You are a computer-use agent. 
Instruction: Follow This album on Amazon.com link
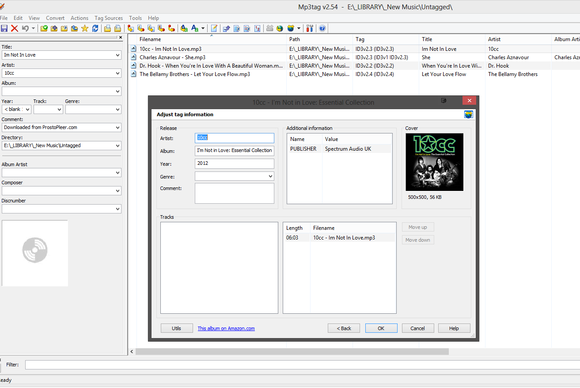(226, 328)
